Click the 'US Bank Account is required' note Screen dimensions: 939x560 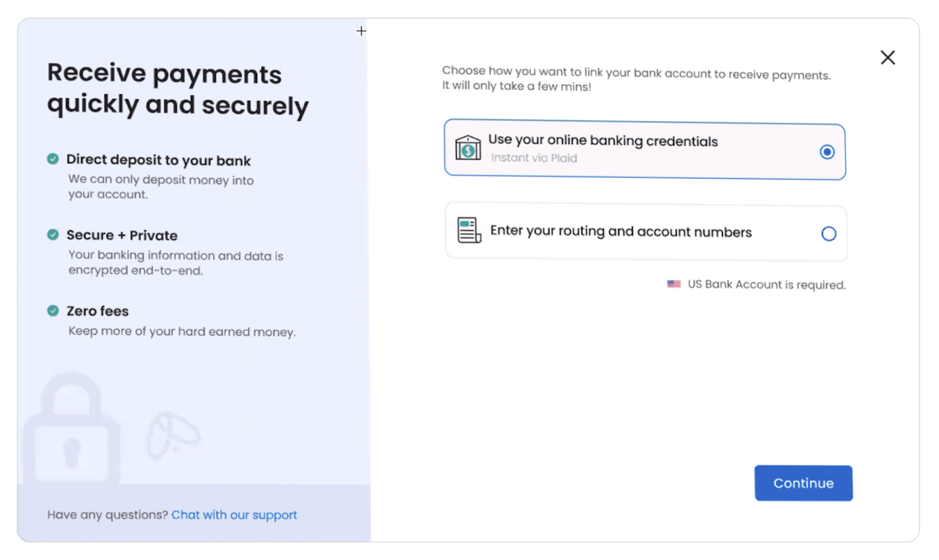click(x=766, y=284)
